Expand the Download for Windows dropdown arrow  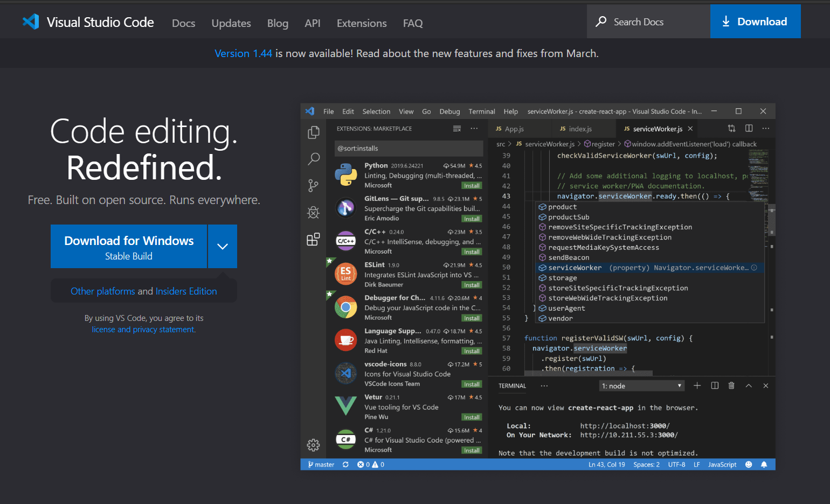coord(222,246)
